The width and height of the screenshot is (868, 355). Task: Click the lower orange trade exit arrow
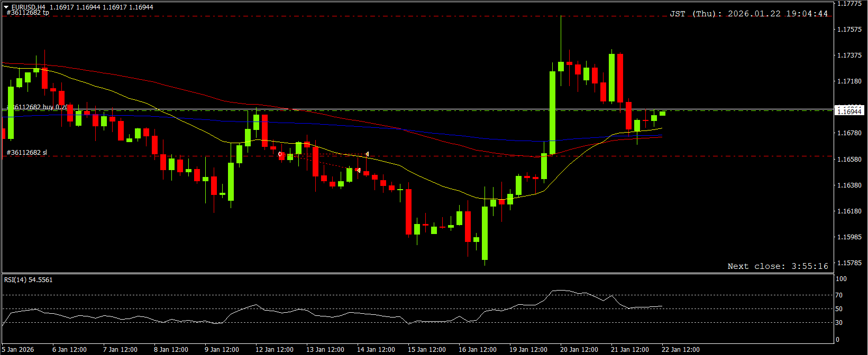[358, 170]
